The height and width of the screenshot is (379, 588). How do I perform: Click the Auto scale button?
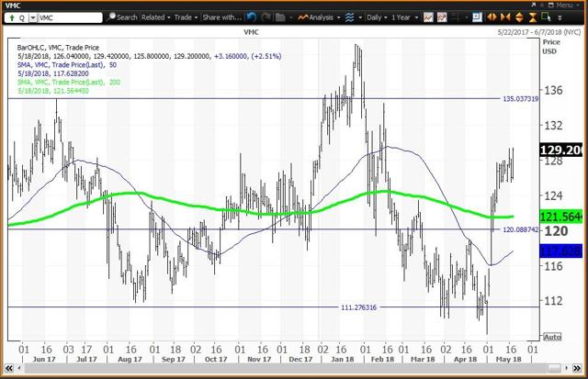(552, 337)
